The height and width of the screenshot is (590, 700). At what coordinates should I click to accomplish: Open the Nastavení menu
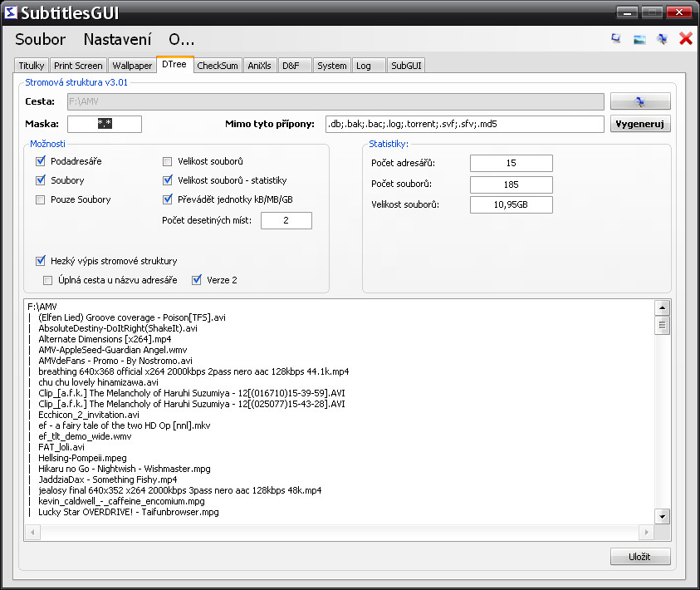(x=117, y=39)
